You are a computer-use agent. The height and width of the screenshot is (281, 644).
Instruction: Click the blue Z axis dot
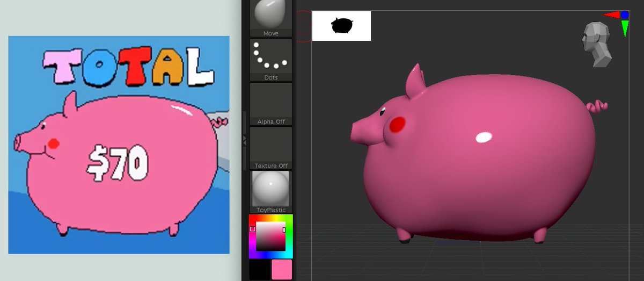(625, 15)
